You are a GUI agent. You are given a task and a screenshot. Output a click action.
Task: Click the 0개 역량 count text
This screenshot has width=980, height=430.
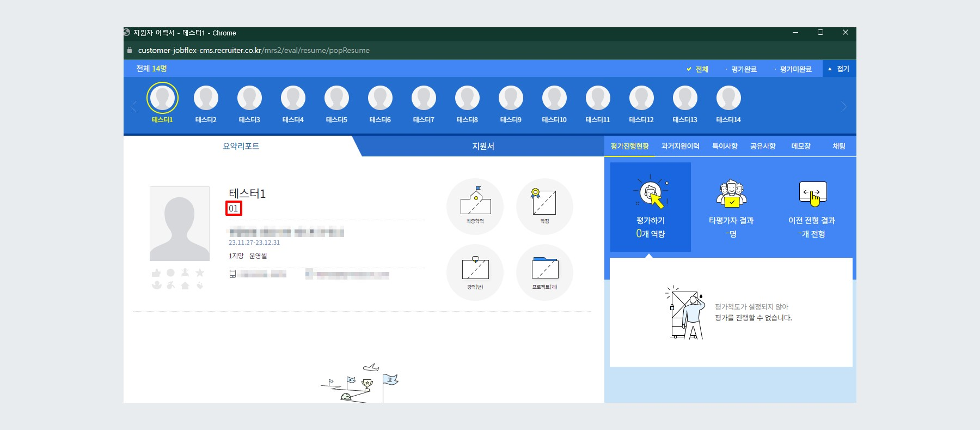pyautogui.click(x=651, y=234)
